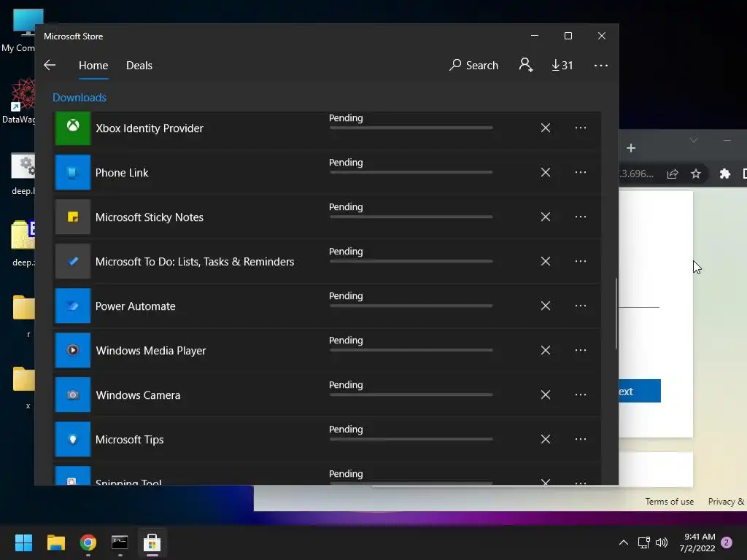Image resolution: width=747 pixels, height=560 pixels.
Task: Open more options for Microsoft Tips
Action: tap(580, 439)
